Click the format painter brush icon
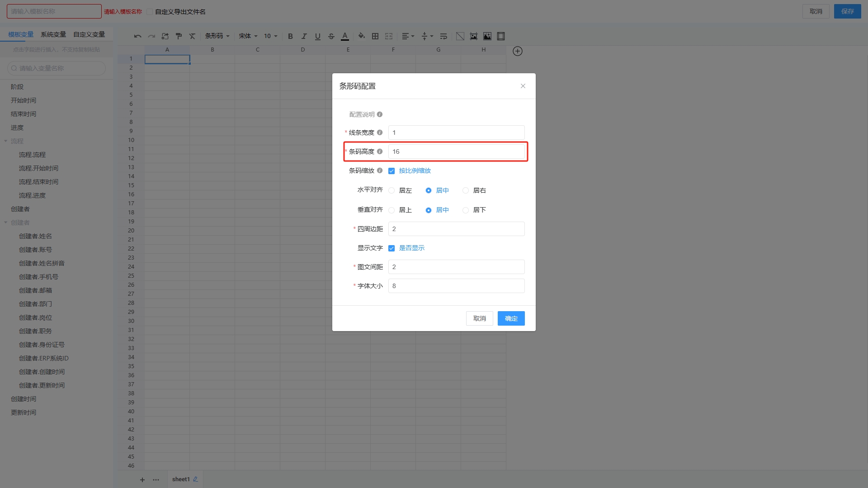Viewport: 868px width, 488px height. point(179,36)
